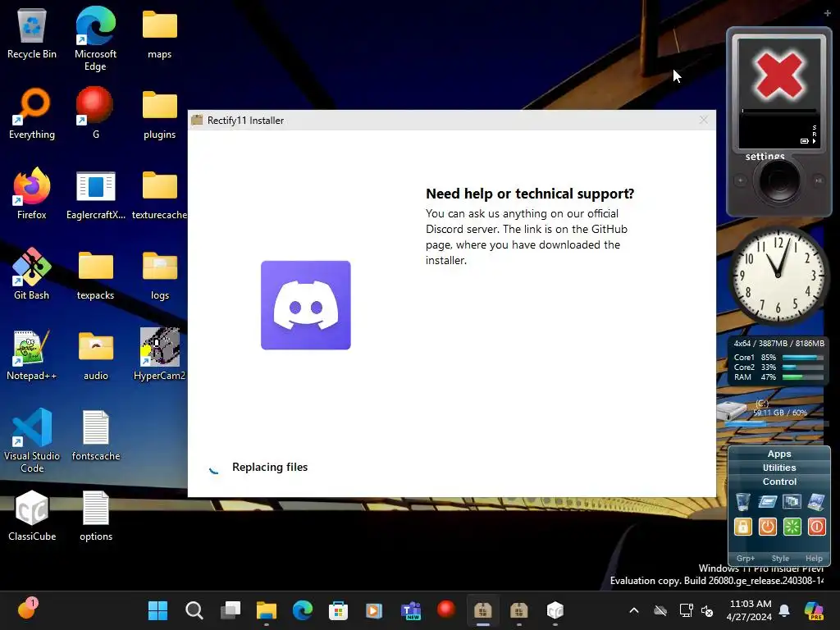The width and height of the screenshot is (840, 630).
Task: Click the yellow lock button in the gadget
Action: (x=743, y=527)
